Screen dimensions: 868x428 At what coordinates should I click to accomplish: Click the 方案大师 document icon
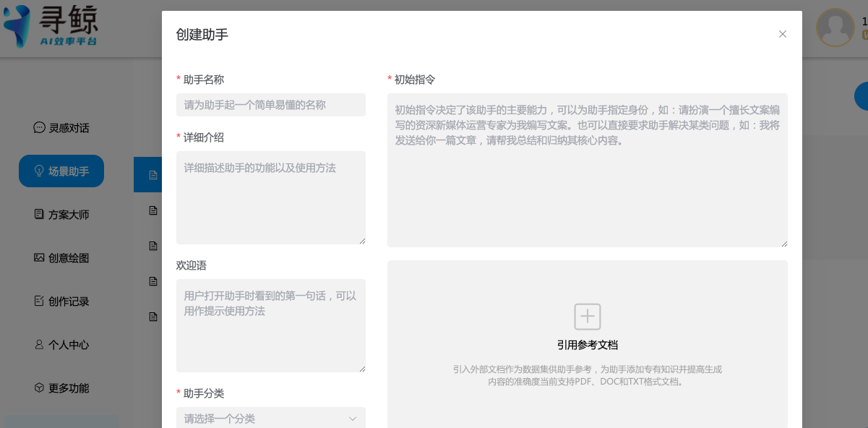click(x=39, y=215)
